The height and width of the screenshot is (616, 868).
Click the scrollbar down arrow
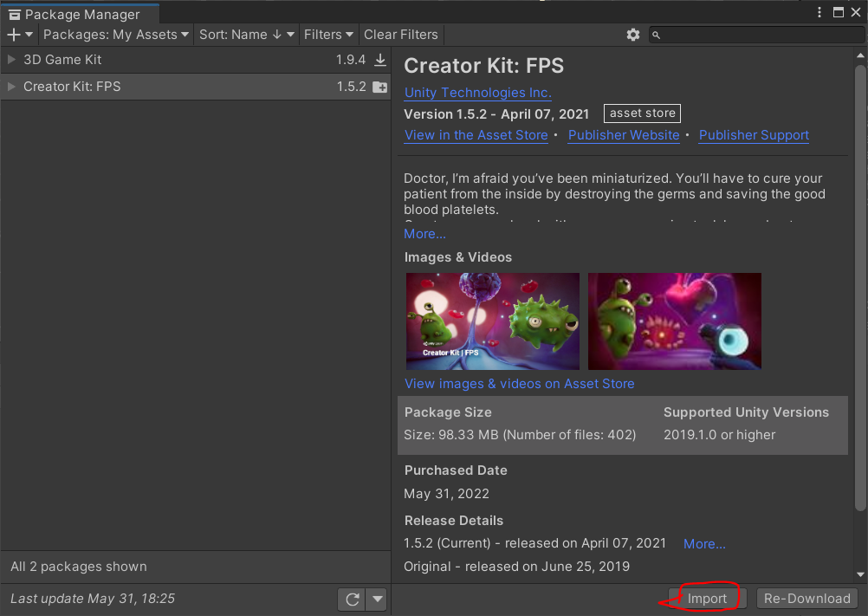(x=860, y=574)
